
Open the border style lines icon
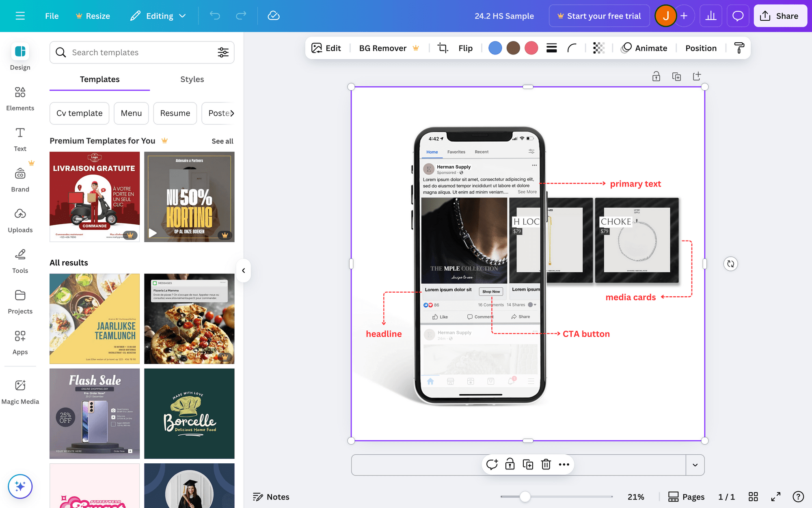point(551,48)
